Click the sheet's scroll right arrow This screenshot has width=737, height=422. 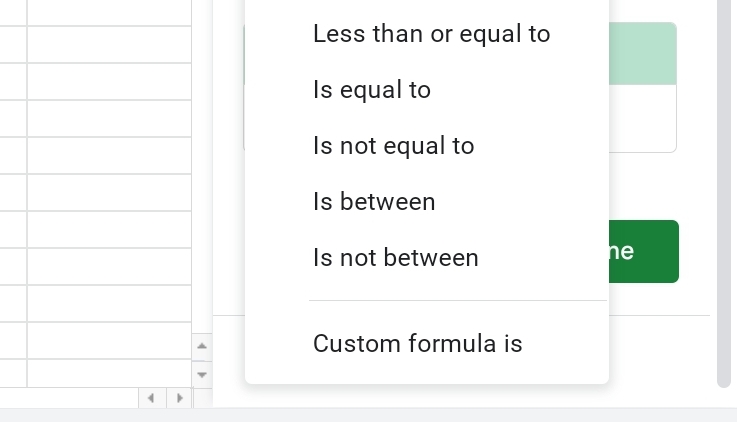click(179, 398)
